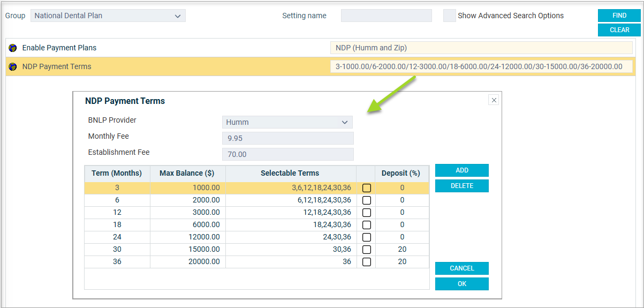Viewport: 644px width, 308px height.
Task: Click selectable terms cell 18,24,30,36
Action: [x=291, y=225]
